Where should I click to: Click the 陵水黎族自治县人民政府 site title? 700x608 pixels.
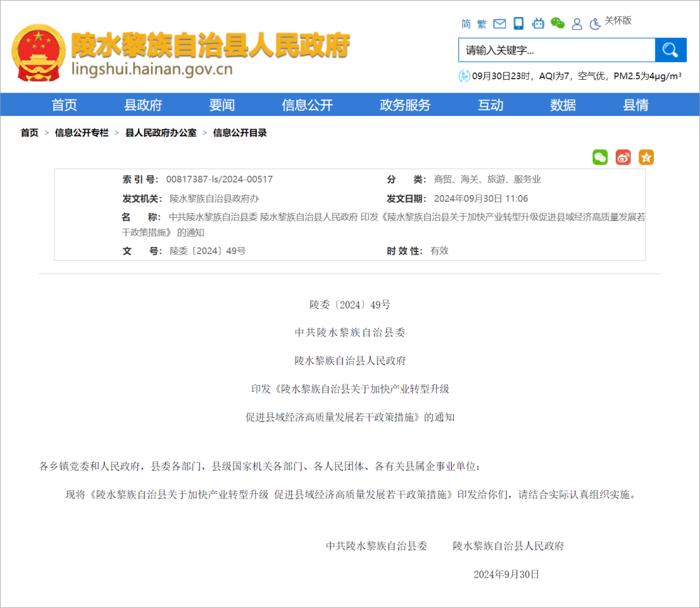pos(211,45)
